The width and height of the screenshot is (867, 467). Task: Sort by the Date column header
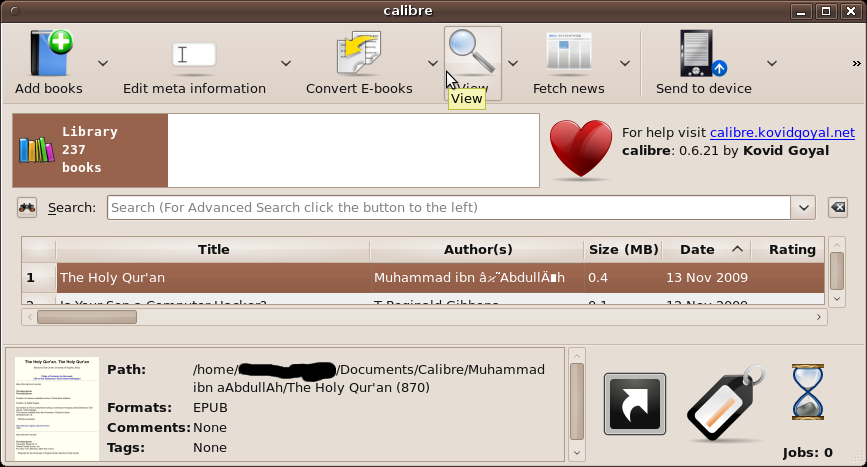click(x=707, y=250)
